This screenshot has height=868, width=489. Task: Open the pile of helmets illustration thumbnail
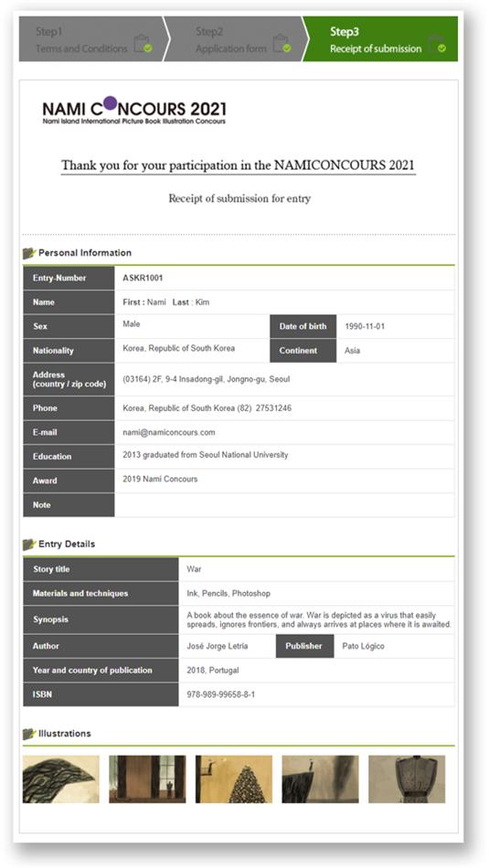(234, 778)
